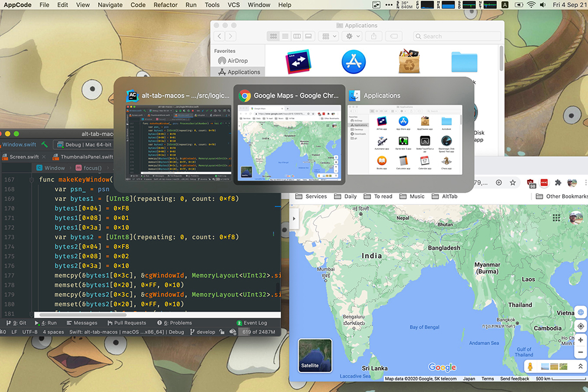This screenshot has width=588, height=392.
Task: Enable Satellite view in Google Maps
Action: [x=315, y=354]
